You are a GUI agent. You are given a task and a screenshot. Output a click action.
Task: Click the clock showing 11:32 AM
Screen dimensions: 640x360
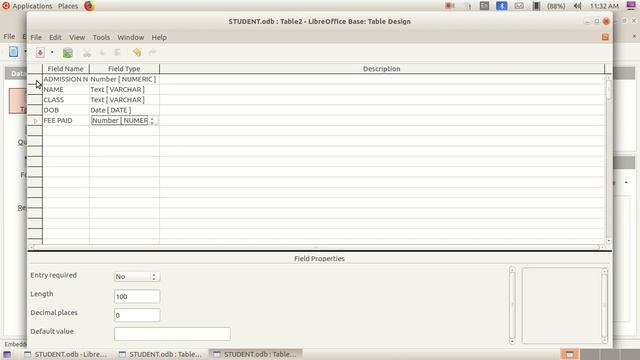pos(604,6)
